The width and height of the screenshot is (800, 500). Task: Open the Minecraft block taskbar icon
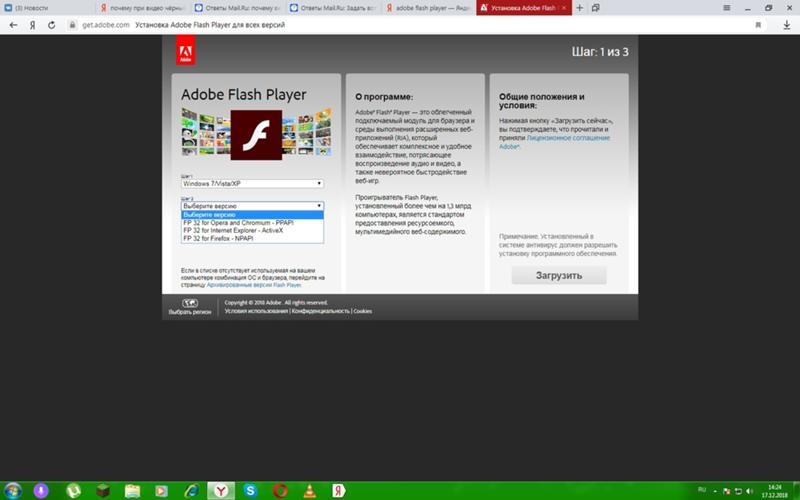(x=103, y=491)
